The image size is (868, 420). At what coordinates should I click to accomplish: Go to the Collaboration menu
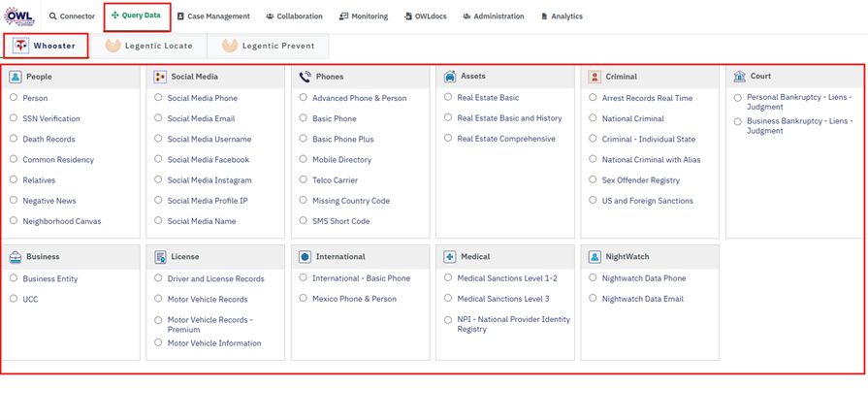click(x=294, y=16)
